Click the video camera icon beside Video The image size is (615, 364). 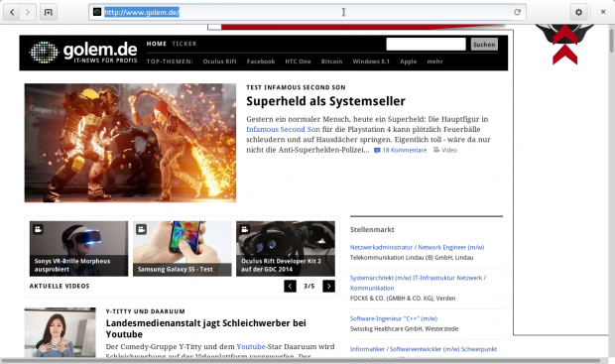[x=436, y=150]
